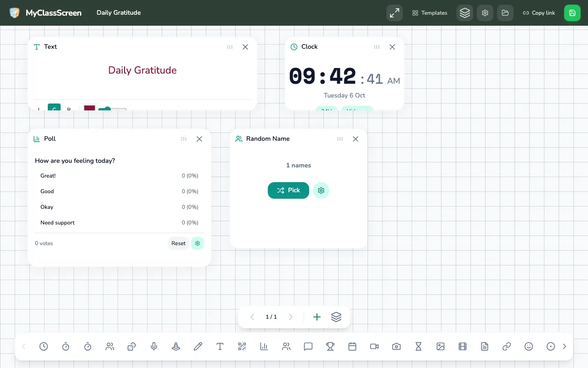Image resolution: width=588 pixels, height=368 pixels.
Task: Reset the poll votes
Action: 179,243
